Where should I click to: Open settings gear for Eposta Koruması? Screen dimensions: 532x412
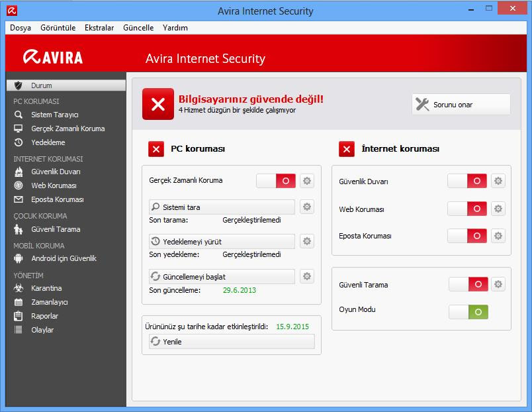(x=498, y=236)
